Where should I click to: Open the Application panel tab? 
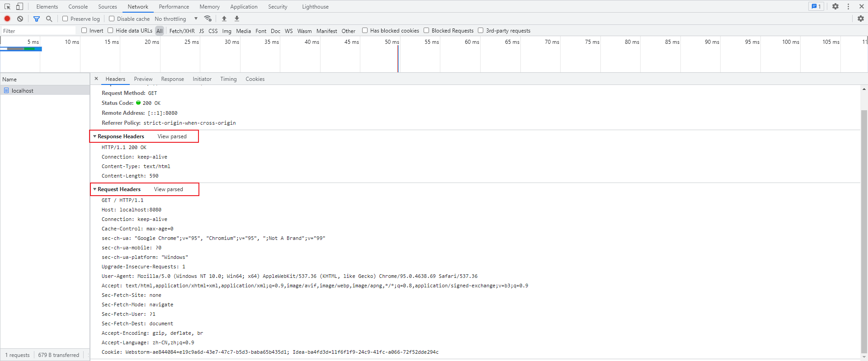(244, 7)
